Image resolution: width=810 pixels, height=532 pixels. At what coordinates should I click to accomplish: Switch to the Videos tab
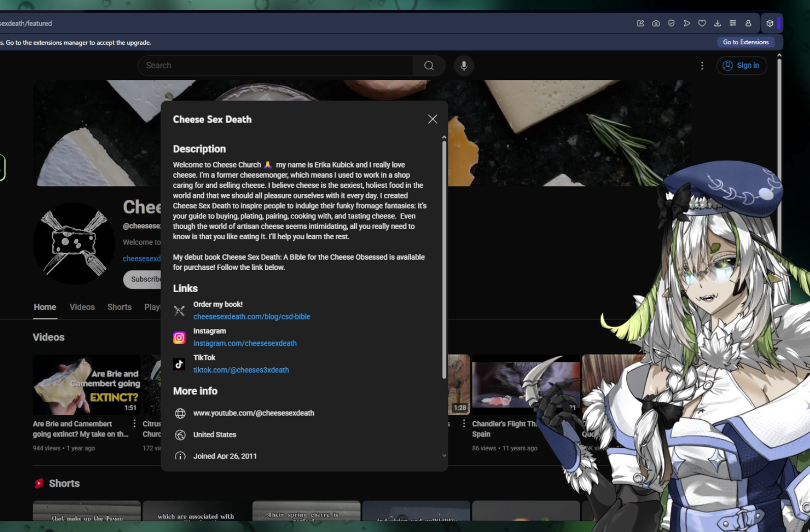[82, 307]
